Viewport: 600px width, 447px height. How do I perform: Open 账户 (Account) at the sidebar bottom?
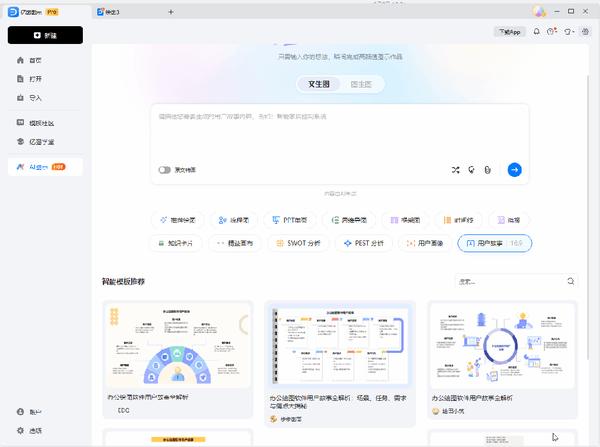pos(30,412)
